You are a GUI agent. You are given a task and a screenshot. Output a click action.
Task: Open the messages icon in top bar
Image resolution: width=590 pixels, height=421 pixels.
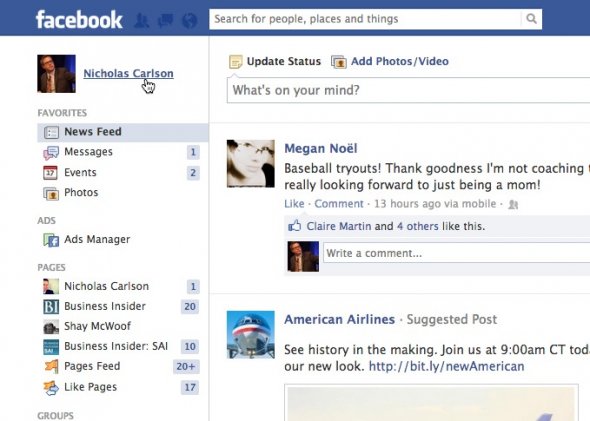click(x=165, y=20)
